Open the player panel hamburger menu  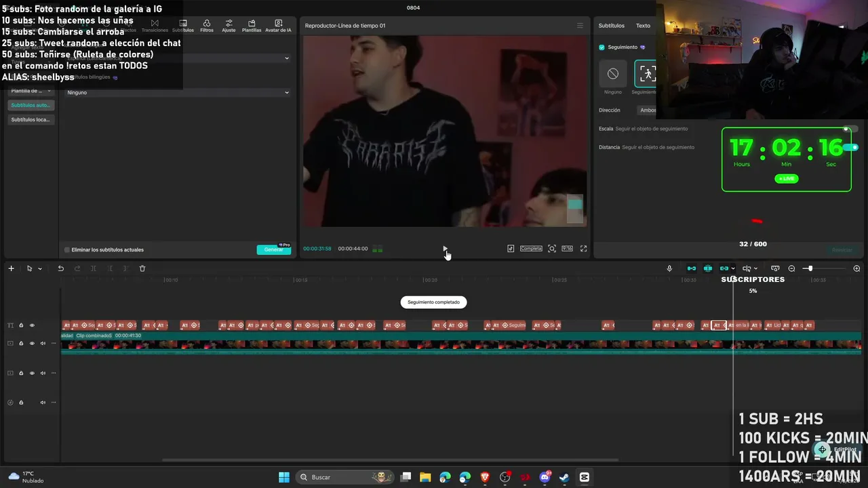[x=580, y=26]
